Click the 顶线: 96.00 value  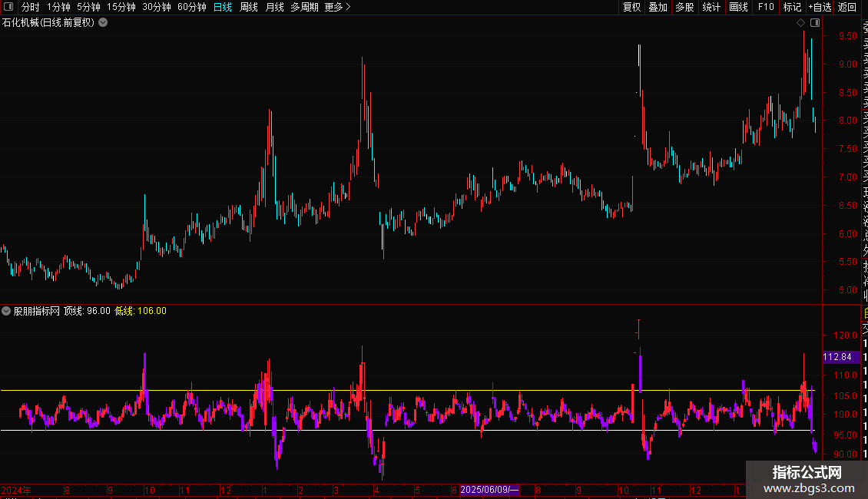(x=87, y=311)
